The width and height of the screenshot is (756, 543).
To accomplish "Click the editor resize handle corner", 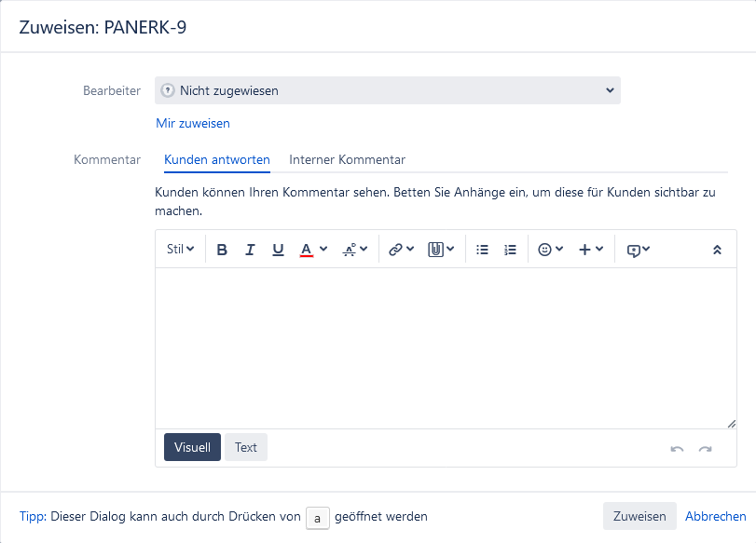I will coord(732,424).
